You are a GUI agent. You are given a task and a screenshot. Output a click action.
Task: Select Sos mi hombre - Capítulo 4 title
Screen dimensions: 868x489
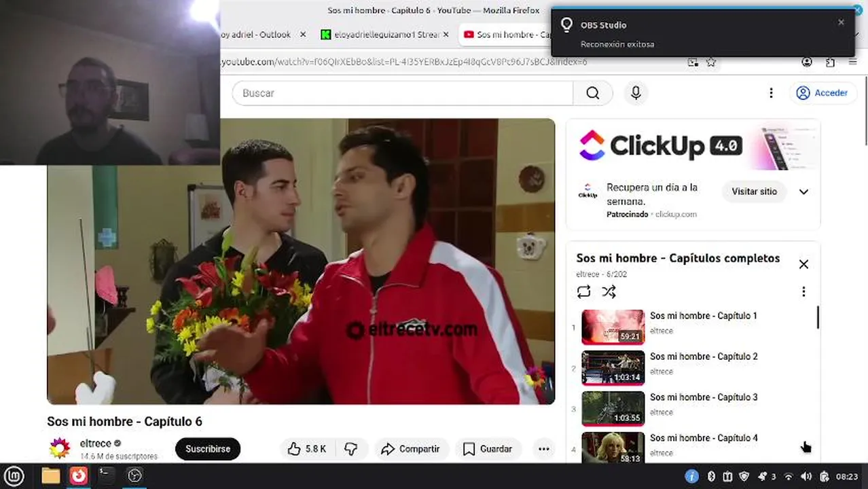coord(704,438)
